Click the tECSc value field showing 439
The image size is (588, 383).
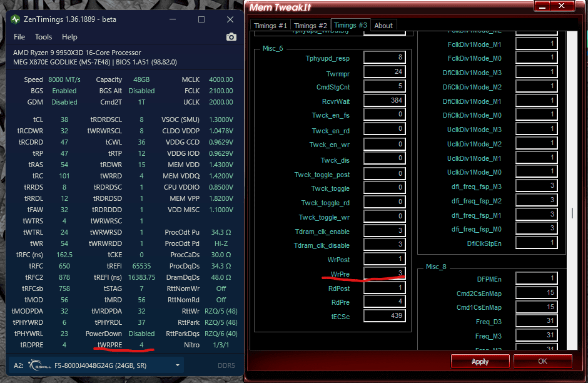(x=384, y=316)
